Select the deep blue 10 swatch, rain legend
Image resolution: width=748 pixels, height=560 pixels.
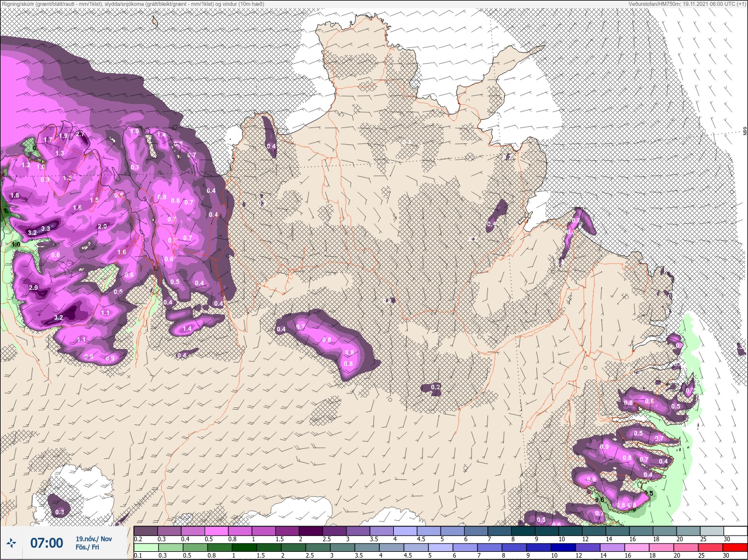pyautogui.click(x=563, y=547)
